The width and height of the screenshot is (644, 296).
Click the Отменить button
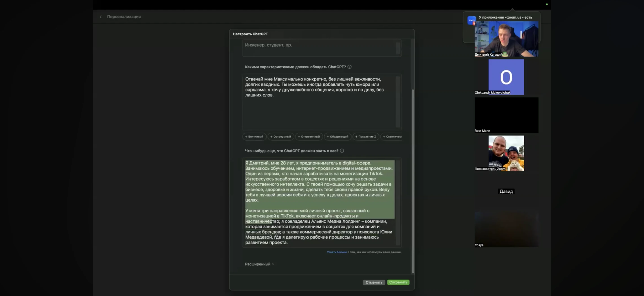[x=374, y=282]
